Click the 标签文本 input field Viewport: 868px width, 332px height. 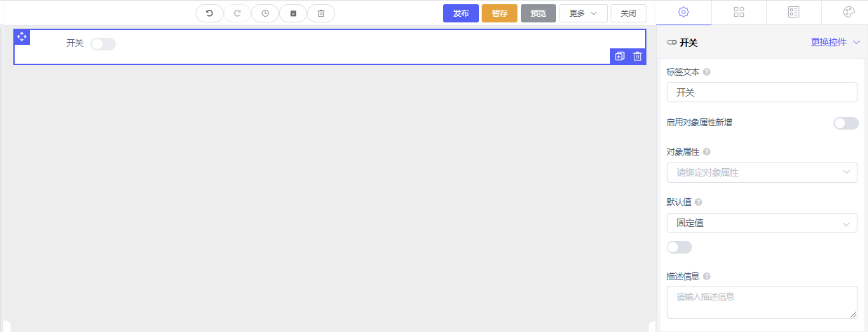(x=761, y=92)
